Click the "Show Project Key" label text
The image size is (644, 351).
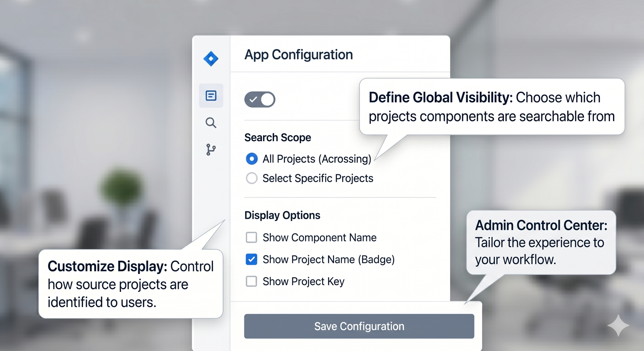[303, 281]
